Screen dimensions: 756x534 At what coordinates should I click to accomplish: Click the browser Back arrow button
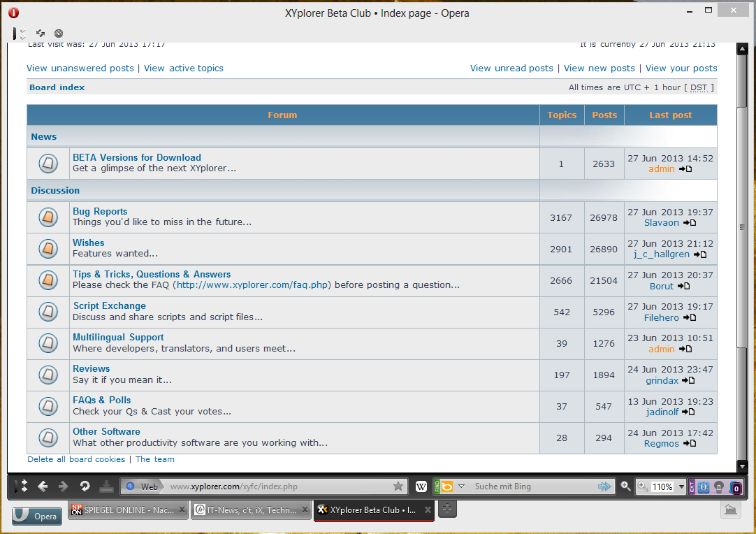(43, 486)
